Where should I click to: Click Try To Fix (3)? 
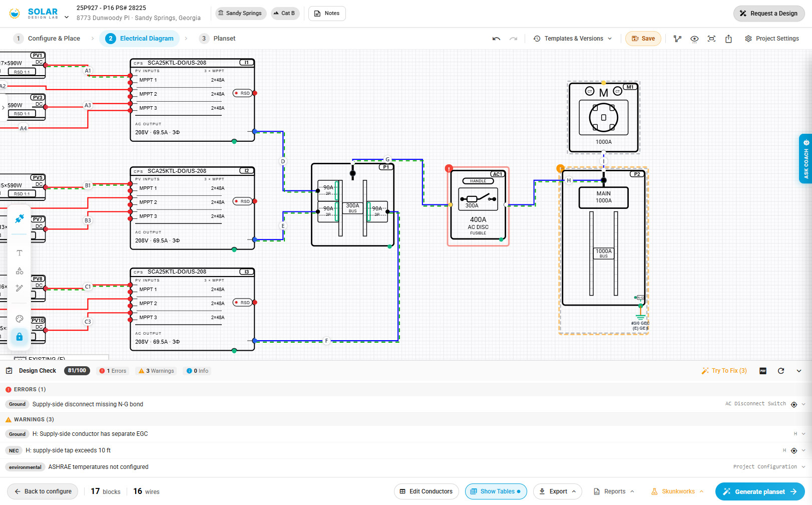point(724,371)
